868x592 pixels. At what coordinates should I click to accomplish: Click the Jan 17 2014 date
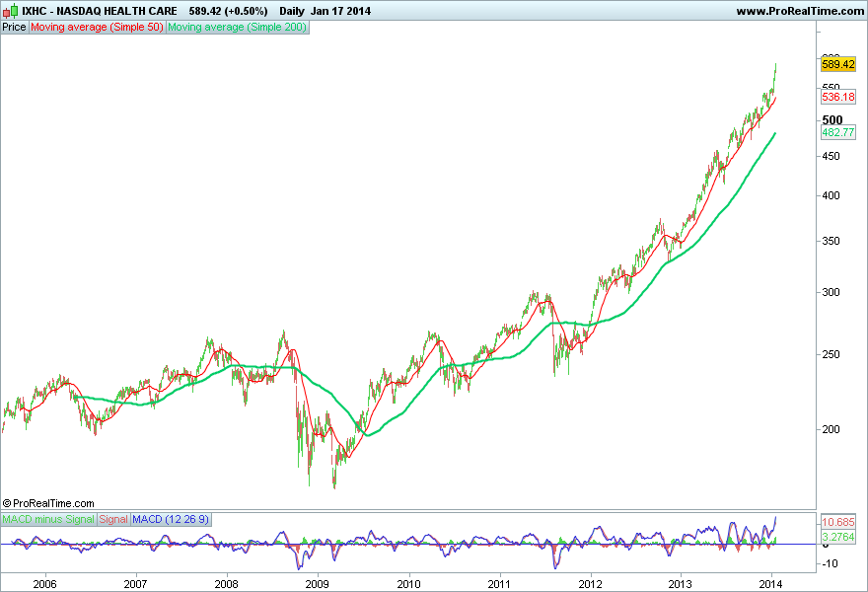[x=340, y=11]
